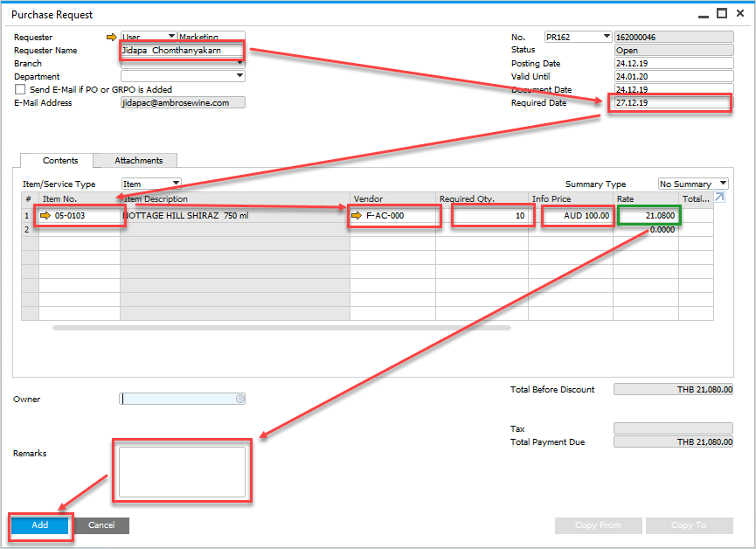This screenshot has height=549, width=756.
Task: Click the Add button
Action: (40, 525)
